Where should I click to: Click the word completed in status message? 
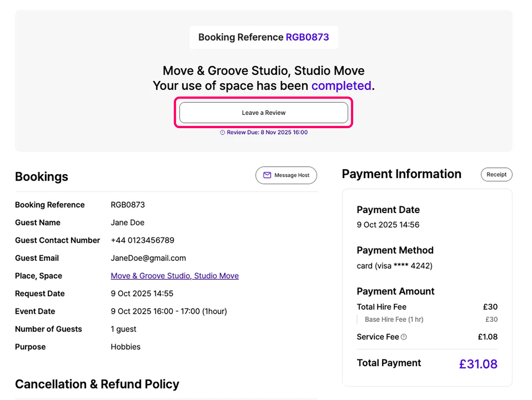[x=341, y=86]
